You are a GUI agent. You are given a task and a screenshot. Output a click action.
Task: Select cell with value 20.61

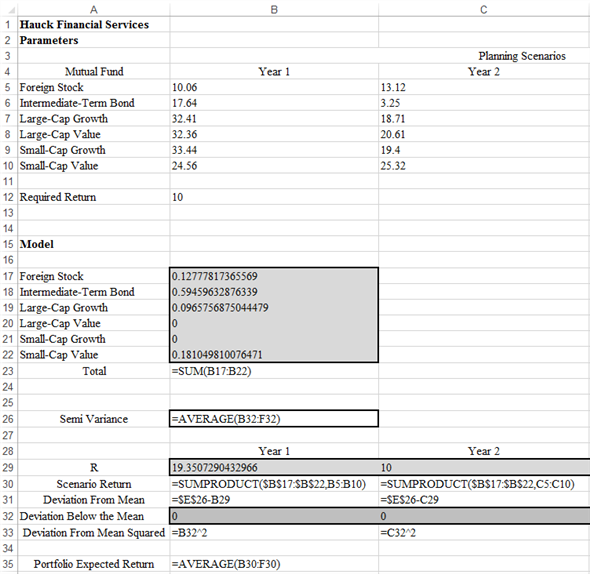(484, 134)
